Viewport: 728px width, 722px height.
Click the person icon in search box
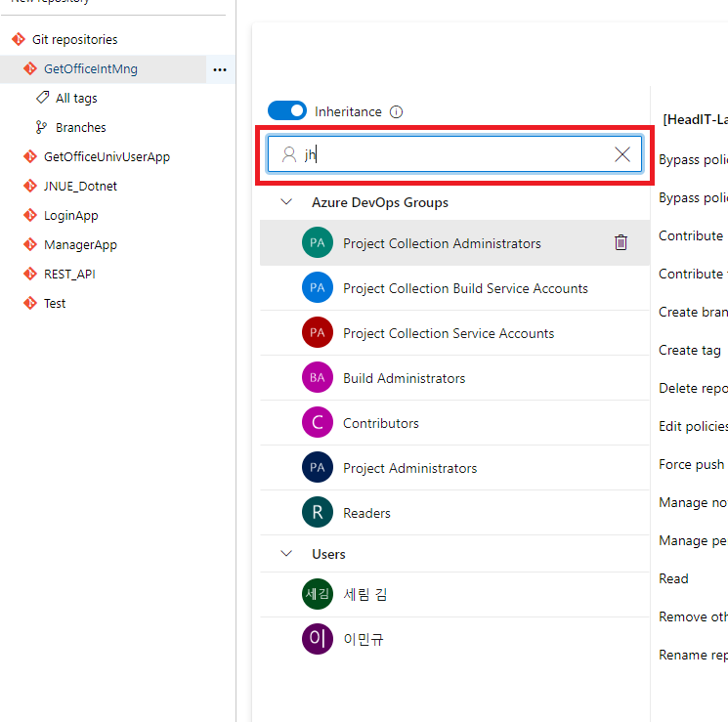click(289, 154)
